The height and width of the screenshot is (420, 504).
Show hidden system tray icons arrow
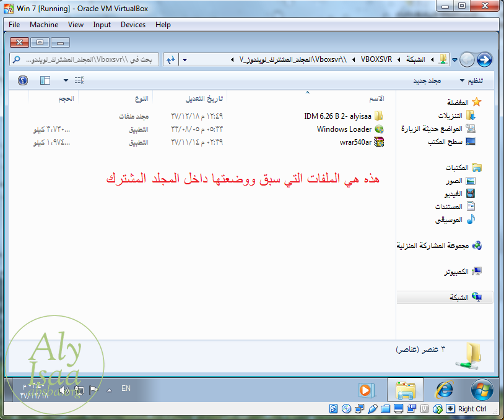coord(110,390)
